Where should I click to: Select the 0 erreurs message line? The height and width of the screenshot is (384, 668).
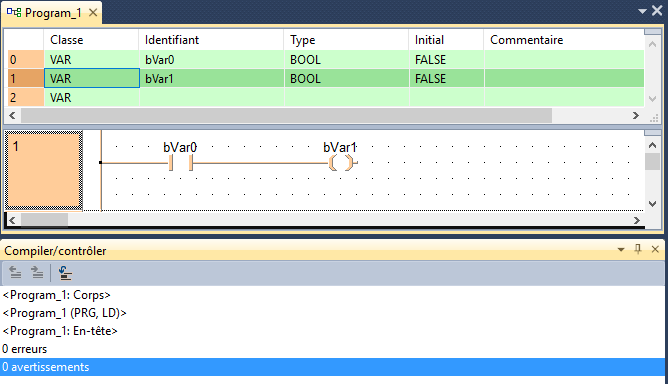(x=24, y=349)
